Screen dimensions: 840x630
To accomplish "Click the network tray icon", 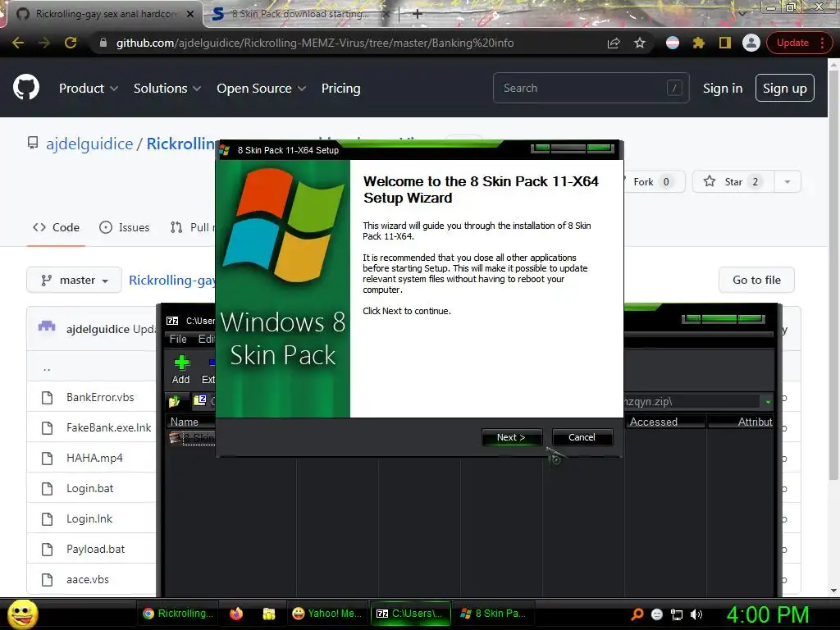I will pyautogui.click(x=677, y=614).
